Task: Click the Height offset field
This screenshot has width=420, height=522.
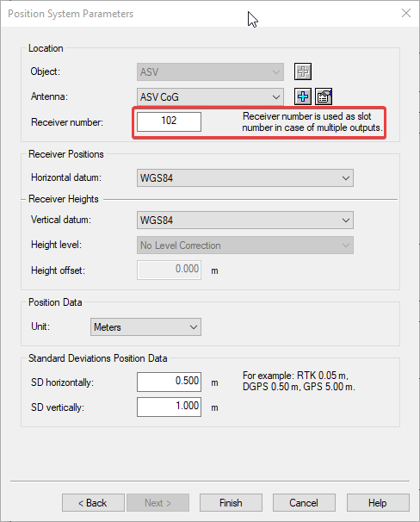Action: pyautogui.click(x=169, y=270)
